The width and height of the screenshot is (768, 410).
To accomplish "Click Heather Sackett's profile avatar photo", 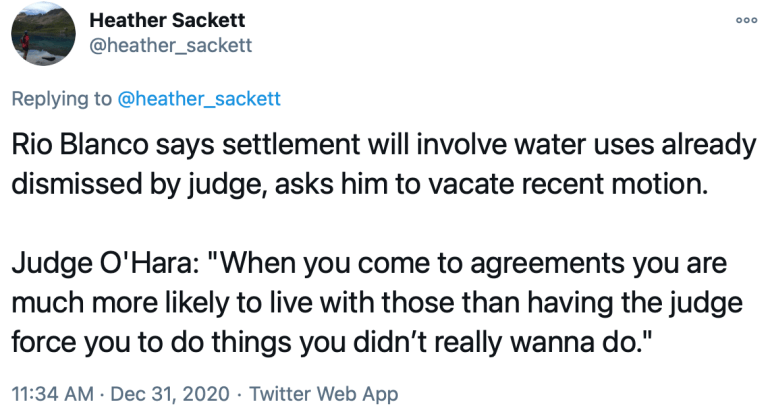I will click(x=40, y=33).
